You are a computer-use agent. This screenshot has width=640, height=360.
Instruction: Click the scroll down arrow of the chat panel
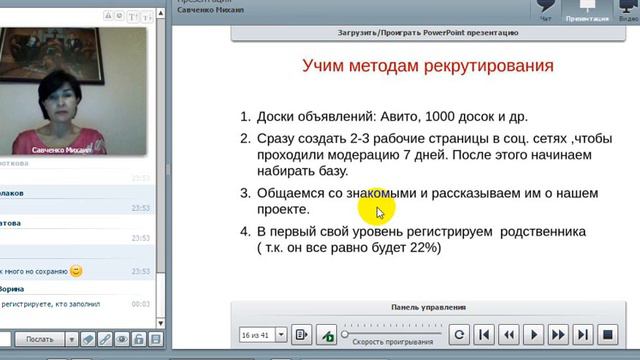click(x=161, y=323)
